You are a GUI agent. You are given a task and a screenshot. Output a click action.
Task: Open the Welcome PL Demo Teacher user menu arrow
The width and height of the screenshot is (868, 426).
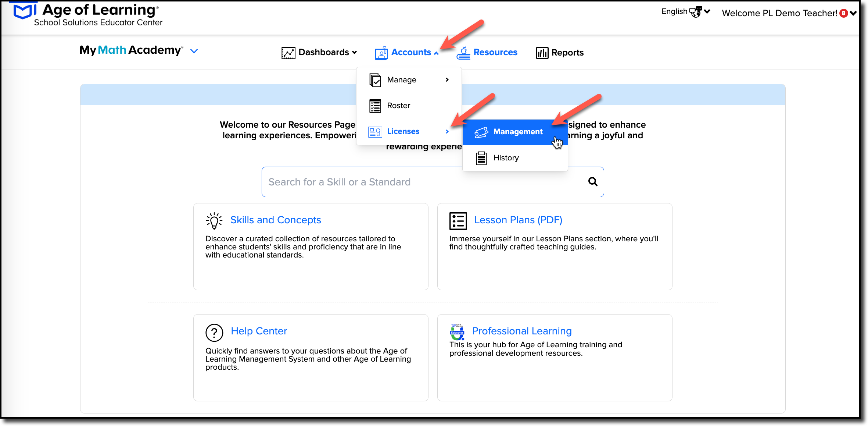click(x=853, y=13)
